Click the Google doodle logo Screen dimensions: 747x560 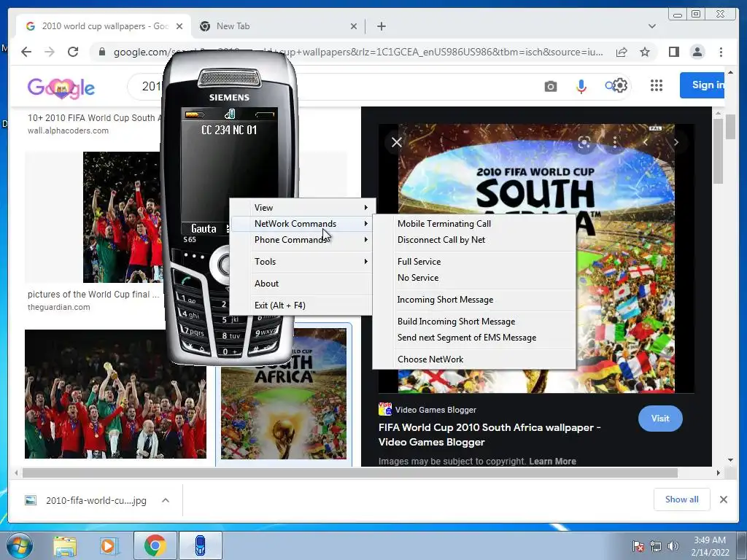click(61, 87)
